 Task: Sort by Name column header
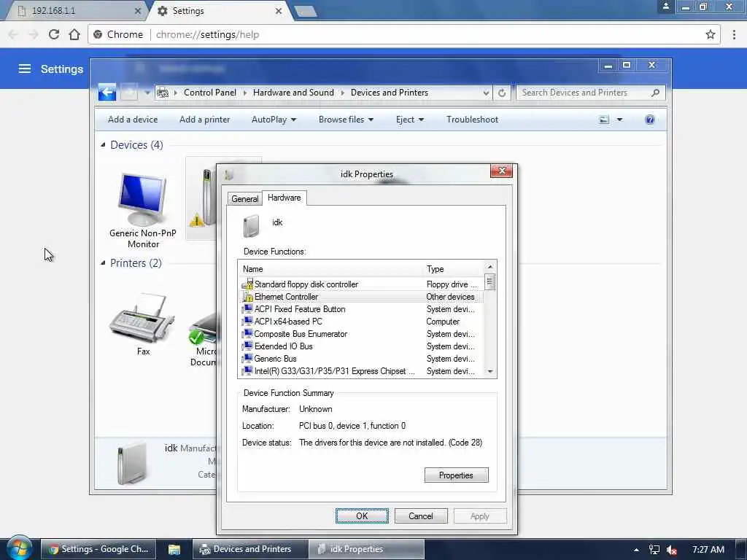[330, 269]
